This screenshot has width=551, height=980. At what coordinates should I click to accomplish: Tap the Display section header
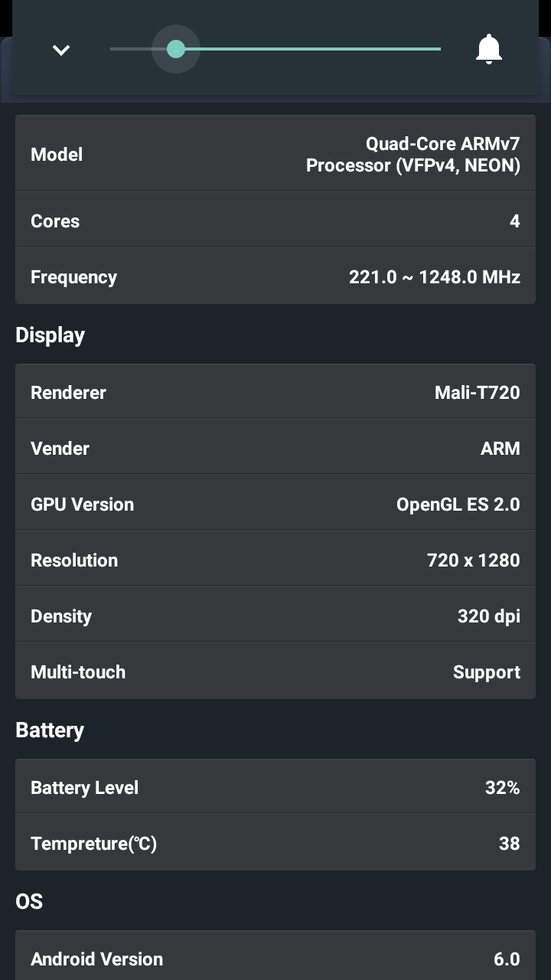[x=51, y=335]
